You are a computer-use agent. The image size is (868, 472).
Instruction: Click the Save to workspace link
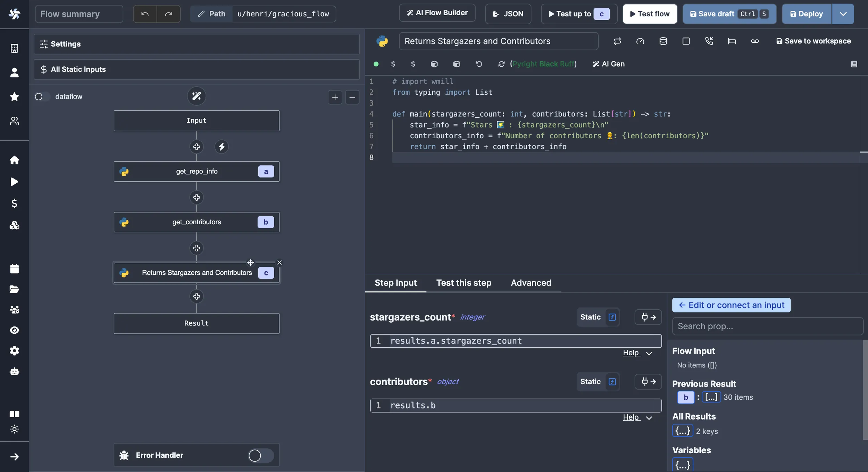coord(812,41)
